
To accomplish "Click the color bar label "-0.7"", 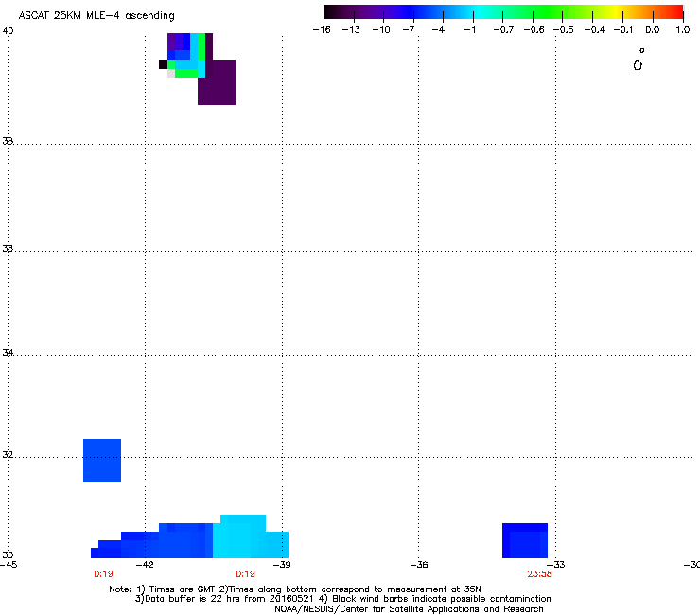I will pyautogui.click(x=503, y=30).
